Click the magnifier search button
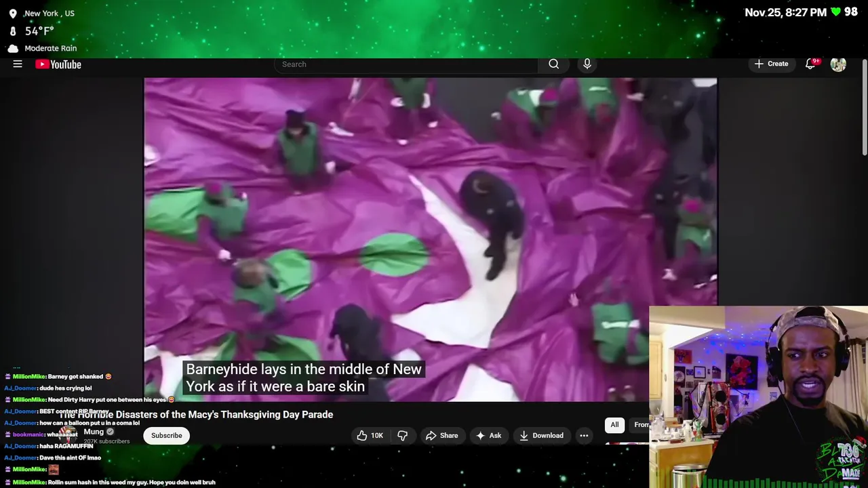Viewport: 868px width, 488px height. pyautogui.click(x=554, y=64)
